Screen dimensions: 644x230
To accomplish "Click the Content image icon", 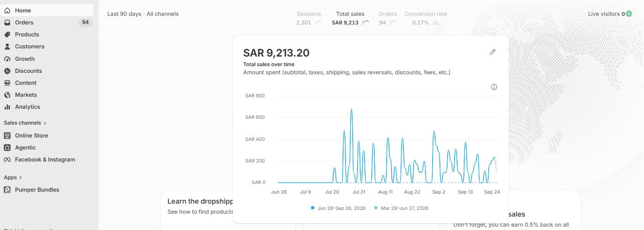I will (x=7, y=83).
